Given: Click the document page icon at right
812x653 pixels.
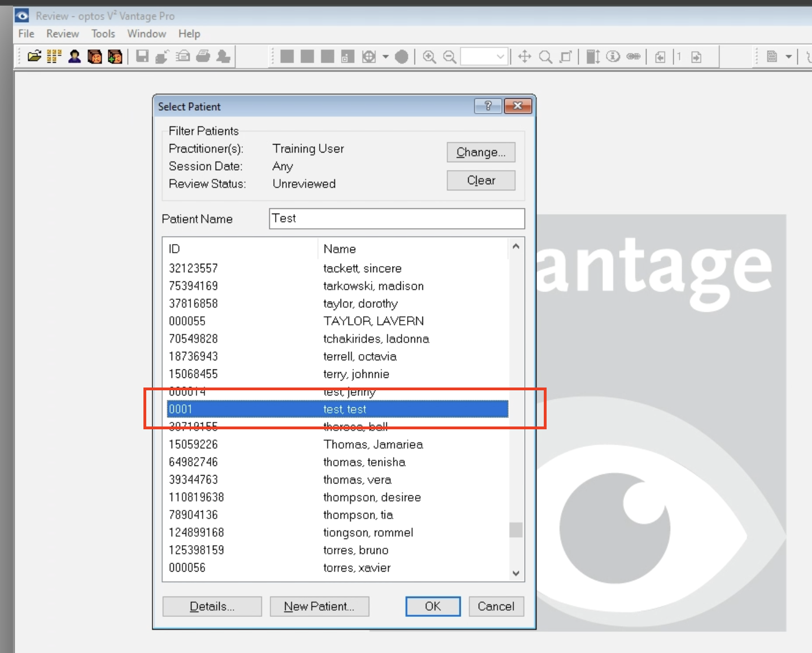Looking at the screenshot, I should coord(772,56).
